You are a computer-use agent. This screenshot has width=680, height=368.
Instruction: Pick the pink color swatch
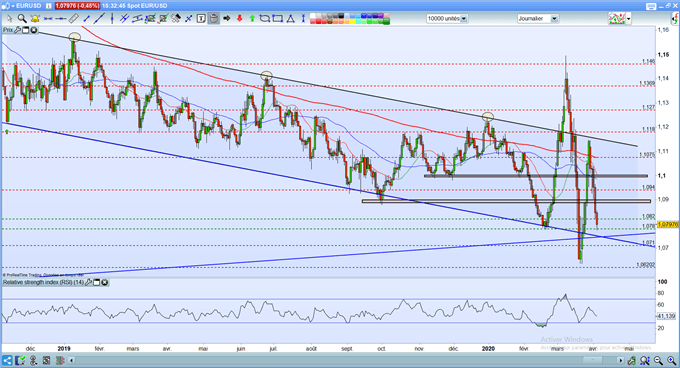[386, 16]
